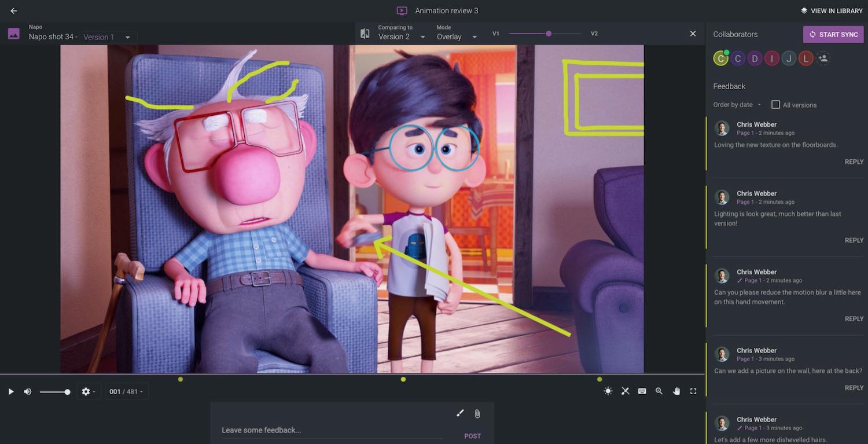This screenshot has width=868, height=444.
Task: Click the Collaborators heading
Action: point(735,34)
